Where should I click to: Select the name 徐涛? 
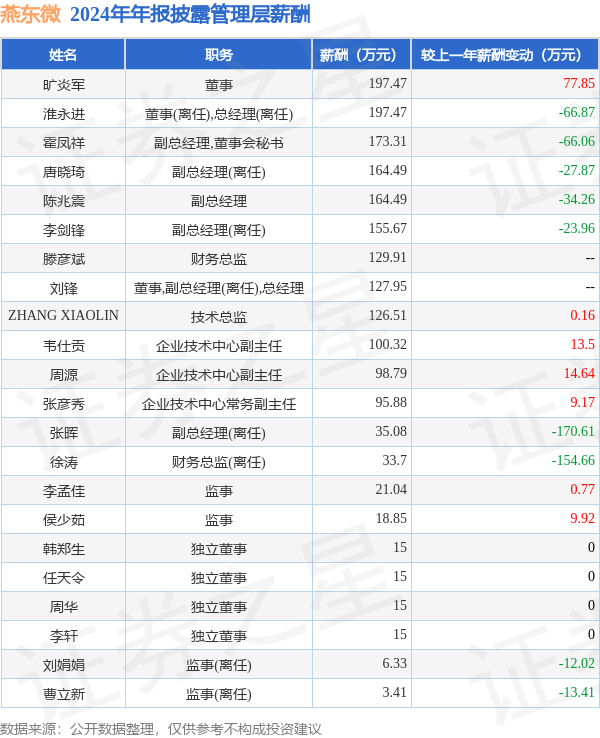(64, 462)
